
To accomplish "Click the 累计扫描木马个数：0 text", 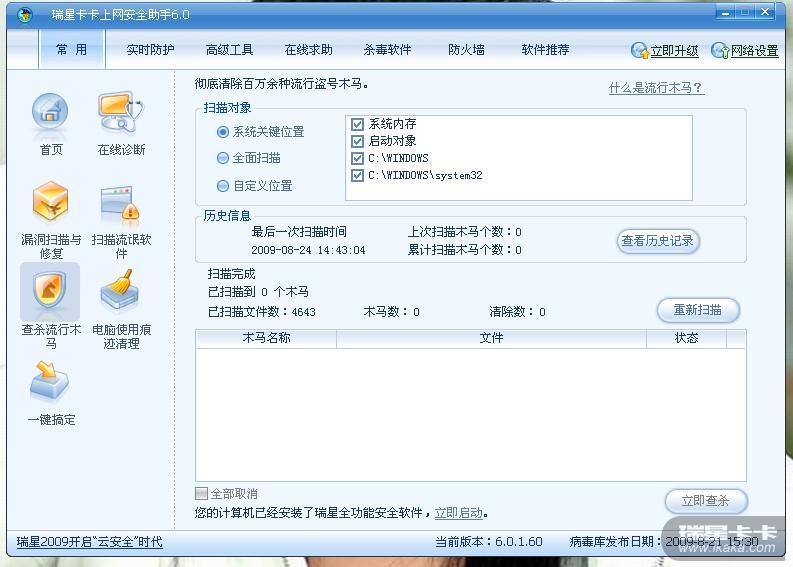I will tap(464, 250).
